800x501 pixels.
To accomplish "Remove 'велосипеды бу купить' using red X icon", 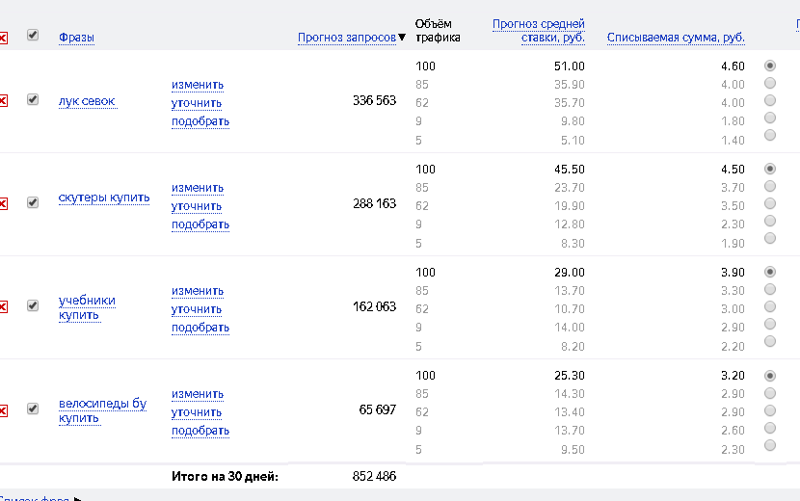I will (x=3, y=410).
